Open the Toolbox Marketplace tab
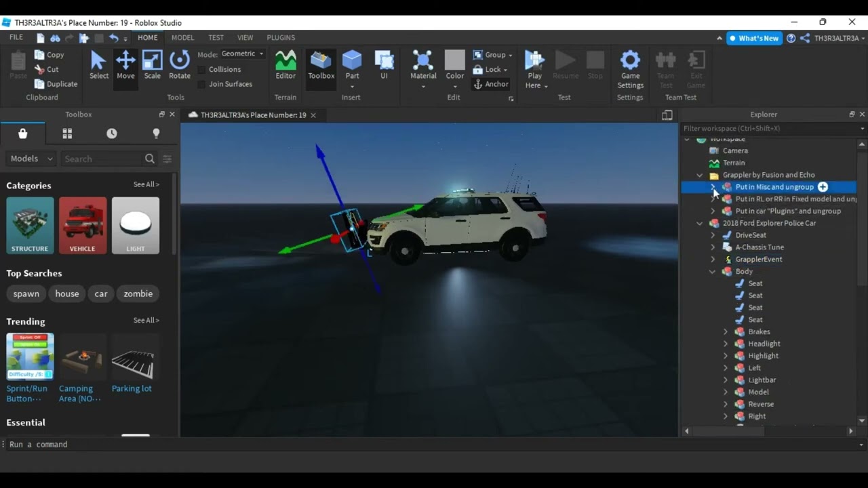The image size is (868, 488). [x=22, y=134]
